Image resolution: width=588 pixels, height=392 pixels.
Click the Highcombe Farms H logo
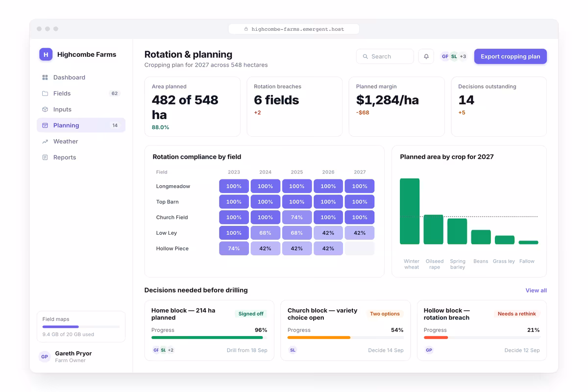pyautogui.click(x=46, y=54)
